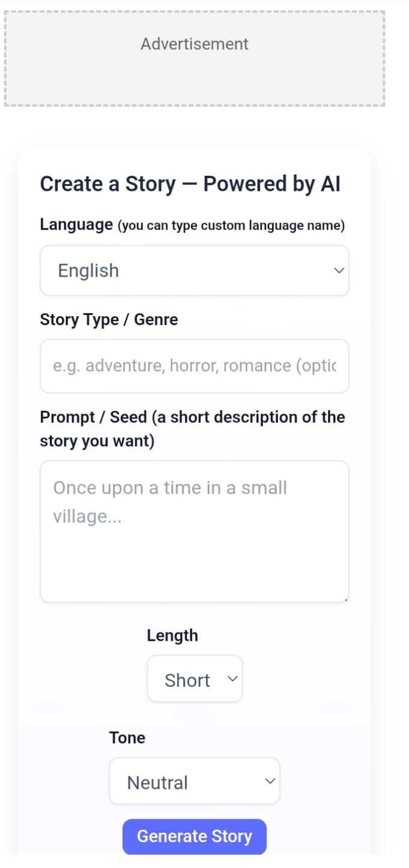The height and width of the screenshot is (868, 409).
Task: Click the Advertisement banner placeholder
Action: coord(194,59)
